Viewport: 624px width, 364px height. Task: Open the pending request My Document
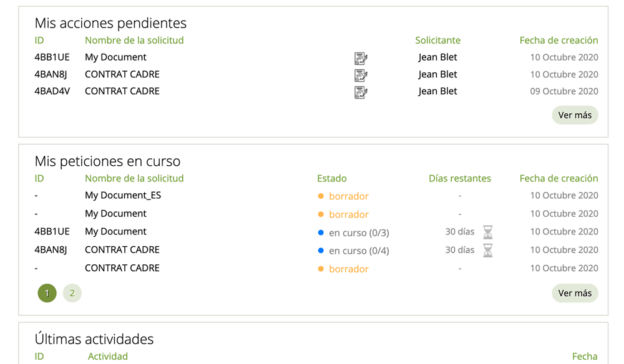click(115, 57)
